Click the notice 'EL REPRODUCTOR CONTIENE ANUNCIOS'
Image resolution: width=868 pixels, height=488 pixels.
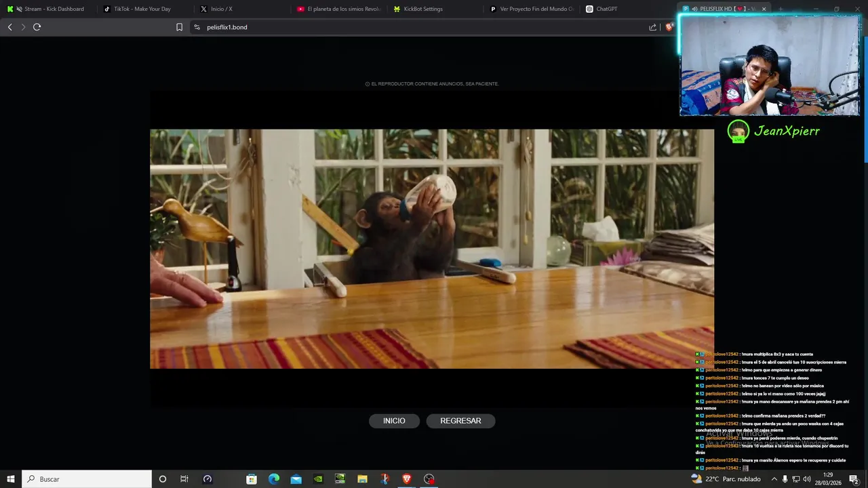432,84
